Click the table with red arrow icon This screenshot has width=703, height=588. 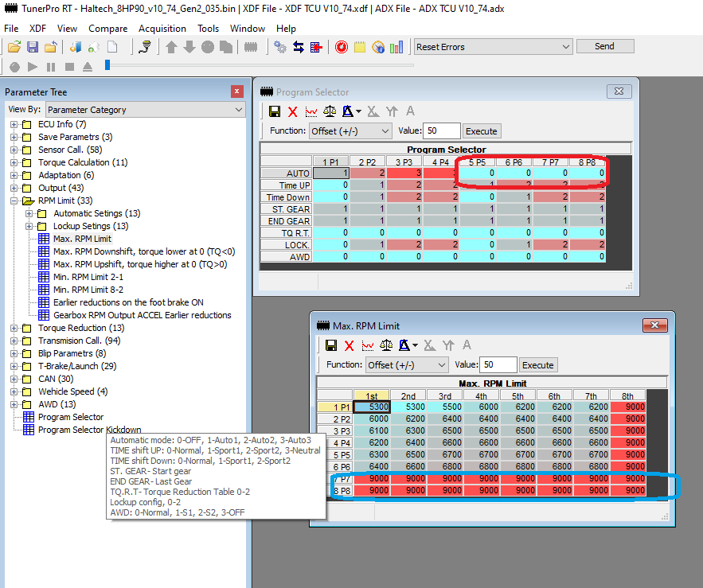click(x=317, y=47)
